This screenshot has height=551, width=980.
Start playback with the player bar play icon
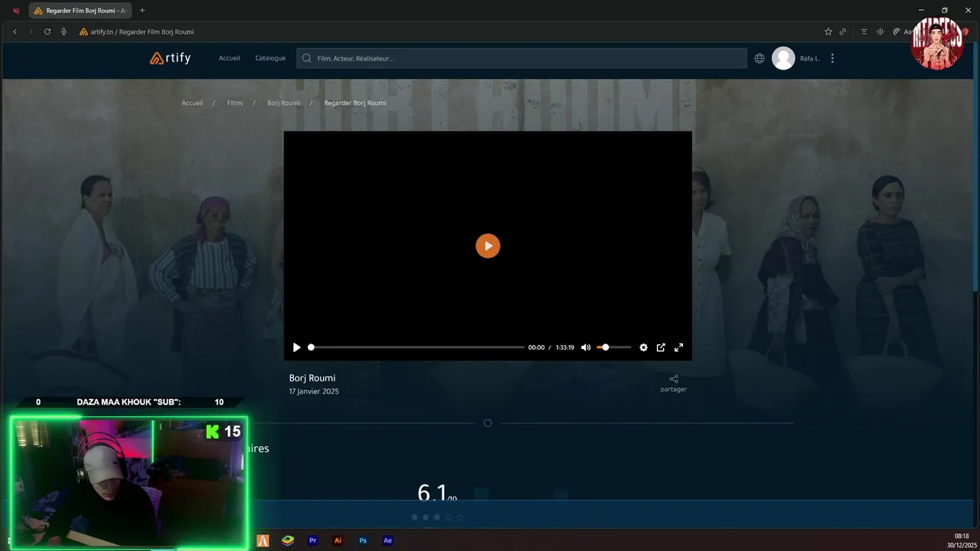coord(297,347)
